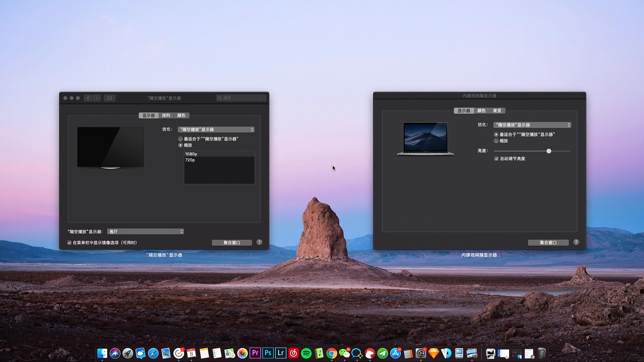Expand the 客厅 AirPlay display dropdown
Viewport: 644px width, 362px height.
pos(145,232)
